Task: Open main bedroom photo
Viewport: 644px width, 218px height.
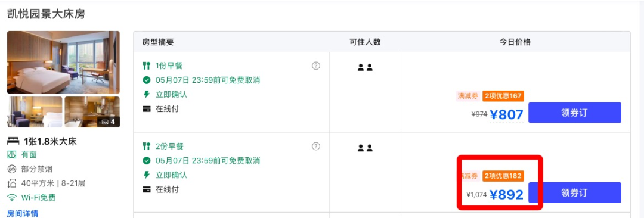Action: pyautogui.click(x=64, y=63)
